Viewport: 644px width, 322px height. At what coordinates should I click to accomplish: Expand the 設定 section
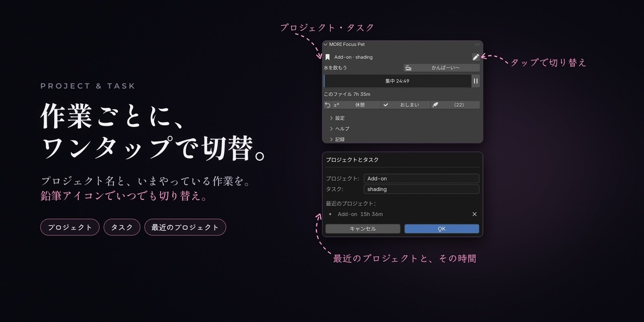point(337,118)
